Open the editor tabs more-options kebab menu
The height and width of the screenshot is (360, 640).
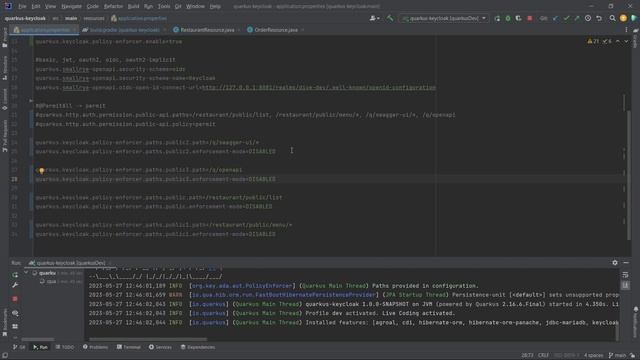626,30
